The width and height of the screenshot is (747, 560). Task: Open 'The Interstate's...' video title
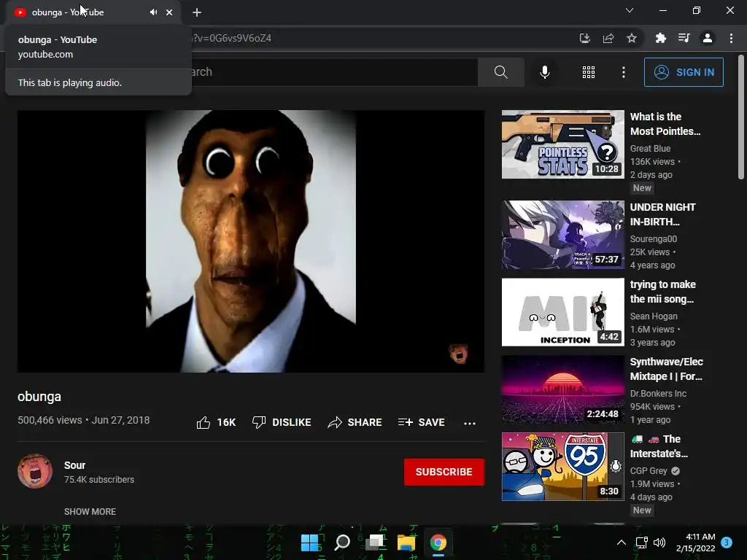coord(659,446)
